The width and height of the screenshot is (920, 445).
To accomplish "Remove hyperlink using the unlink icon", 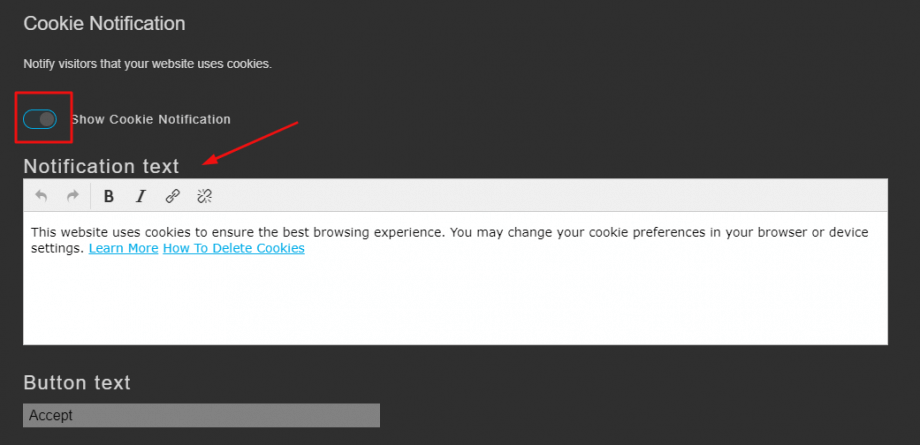I will [x=204, y=196].
